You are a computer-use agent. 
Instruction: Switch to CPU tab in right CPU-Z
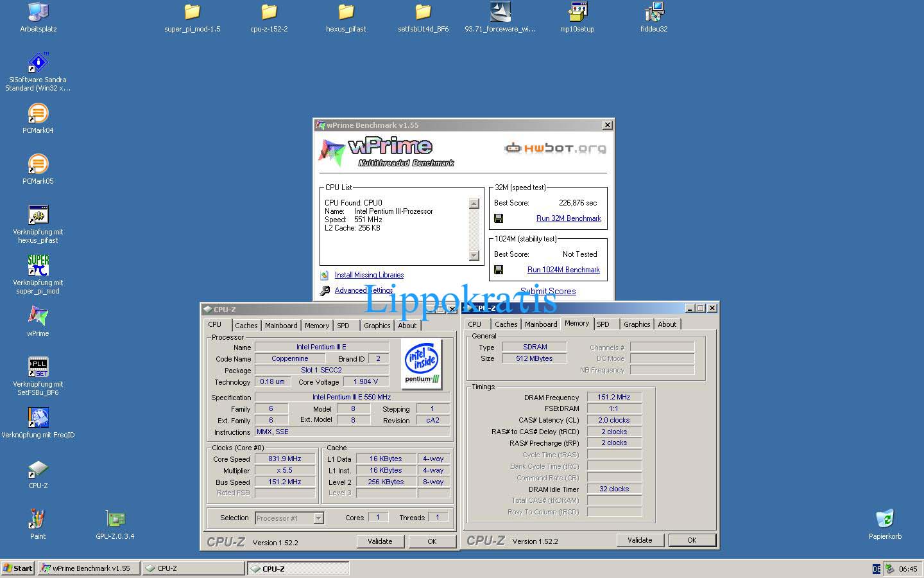coord(475,324)
